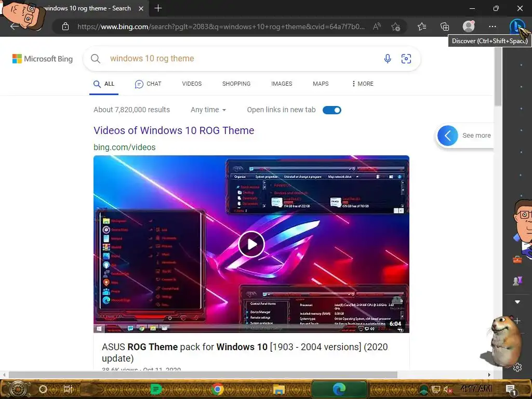Click the See more chevron button
Viewport: 532px width, 399px height.
coord(447,136)
